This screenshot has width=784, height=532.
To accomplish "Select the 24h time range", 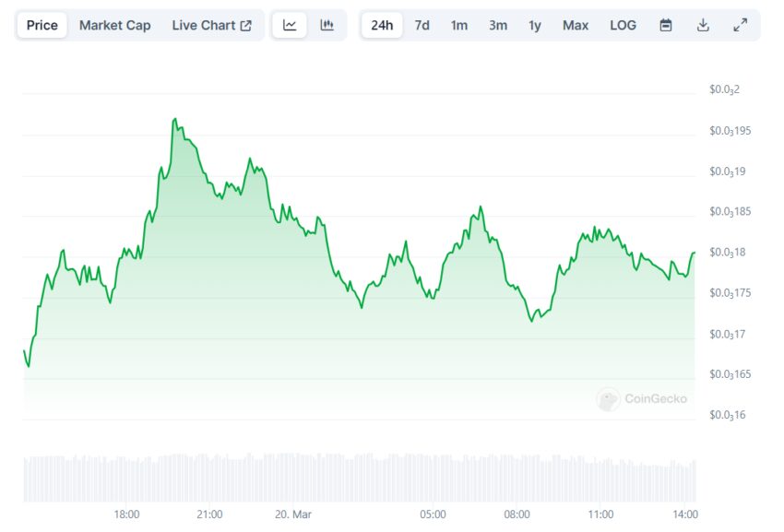I will pyautogui.click(x=382, y=25).
